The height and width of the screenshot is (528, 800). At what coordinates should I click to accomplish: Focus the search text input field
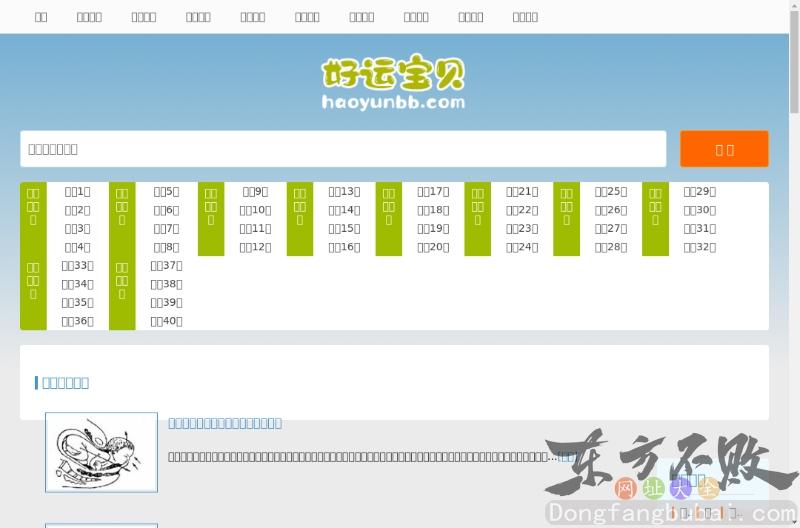[343, 149]
